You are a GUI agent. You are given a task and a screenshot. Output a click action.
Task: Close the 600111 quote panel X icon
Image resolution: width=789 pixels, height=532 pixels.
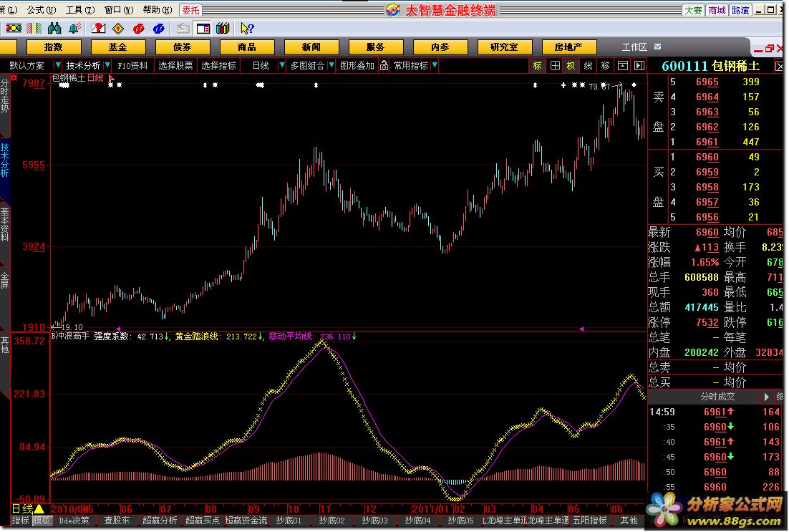click(780, 67)
